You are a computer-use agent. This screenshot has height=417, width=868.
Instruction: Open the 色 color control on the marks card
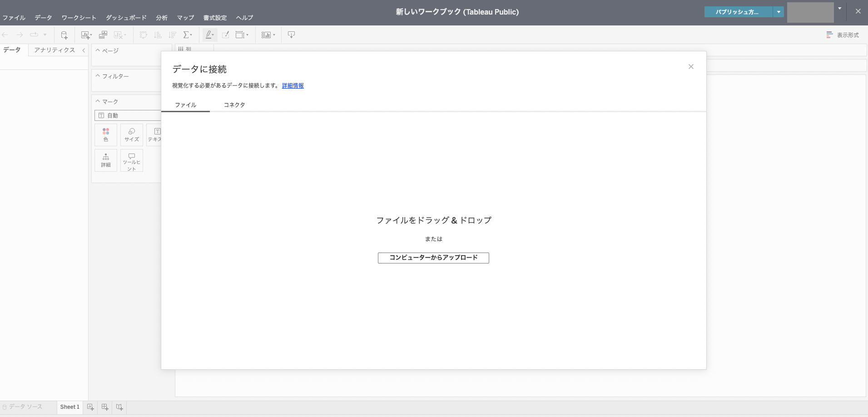tap(106, 134)
